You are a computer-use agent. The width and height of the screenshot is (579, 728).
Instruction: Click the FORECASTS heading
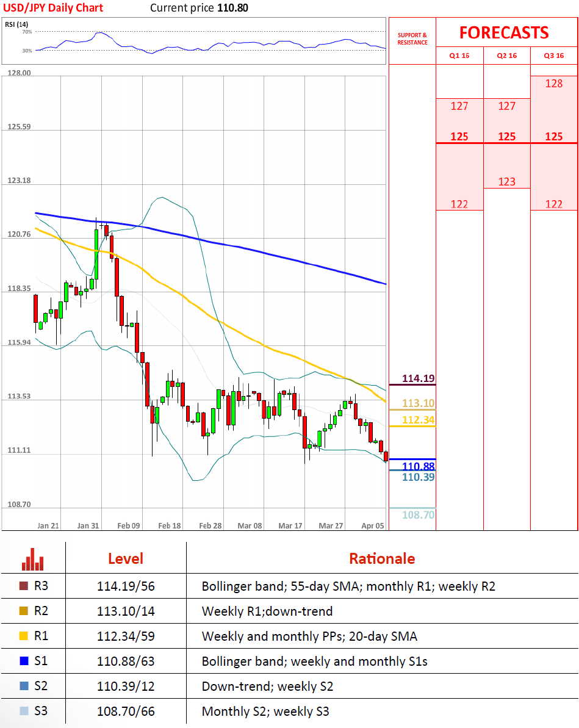click(x=504, y=32)
